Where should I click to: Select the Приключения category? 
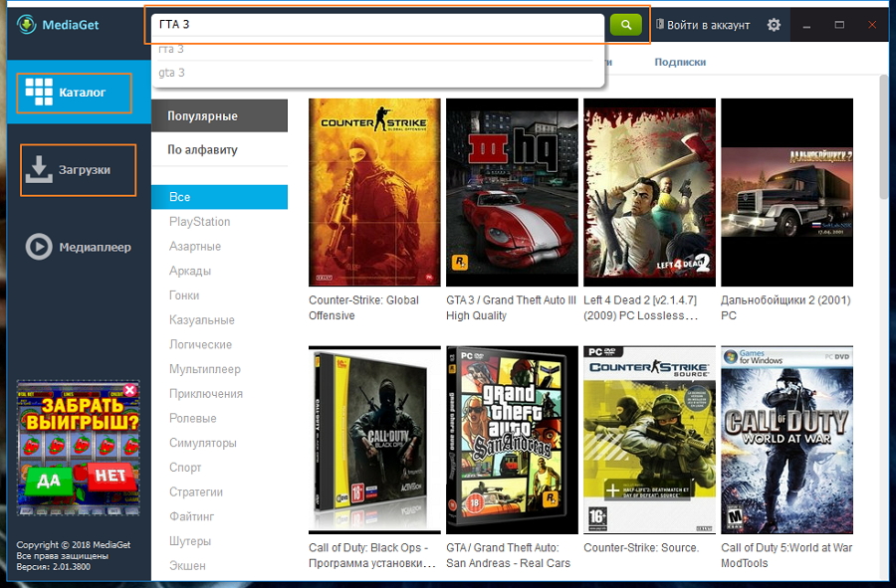point(206,393)
